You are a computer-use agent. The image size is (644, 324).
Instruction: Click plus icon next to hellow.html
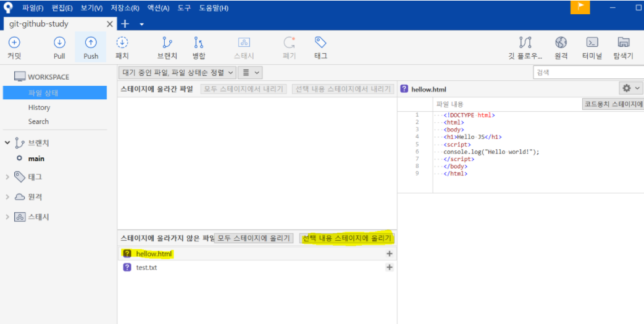click(x=390, y=254)
